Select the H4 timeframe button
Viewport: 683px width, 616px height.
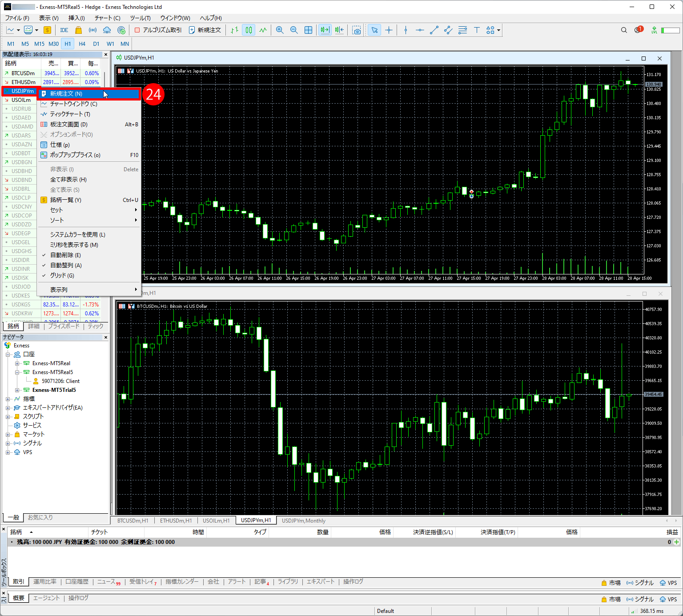(x=82, y=44)
